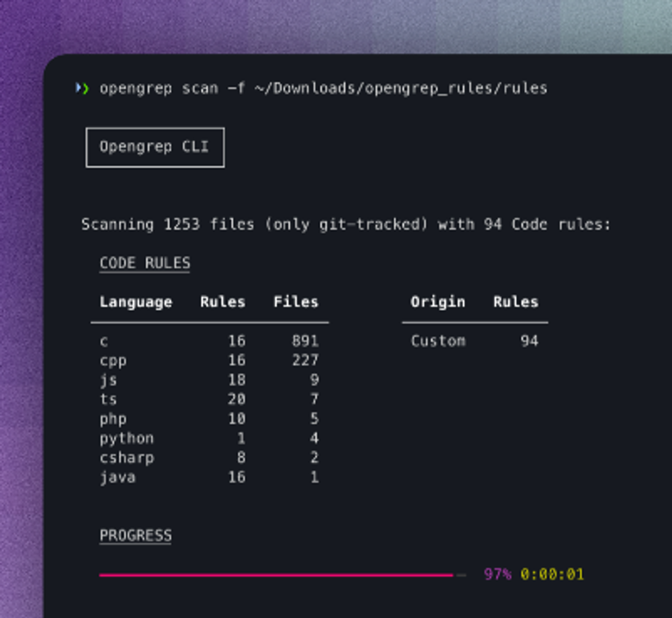The image size is (672, 618).
Task: Click the rules count 16 in the java row
Action: click(237, 477)
